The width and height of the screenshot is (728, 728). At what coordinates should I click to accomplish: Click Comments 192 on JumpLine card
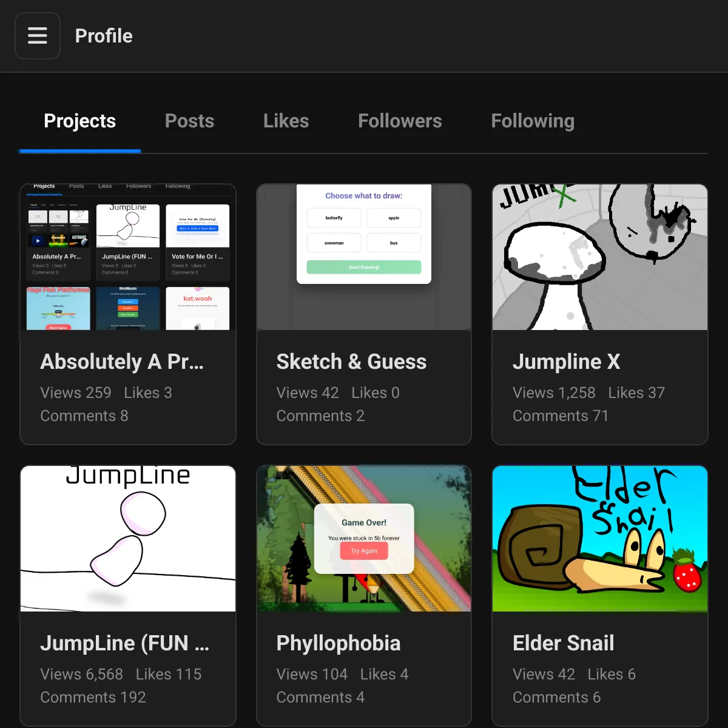[x=93, y=697]
